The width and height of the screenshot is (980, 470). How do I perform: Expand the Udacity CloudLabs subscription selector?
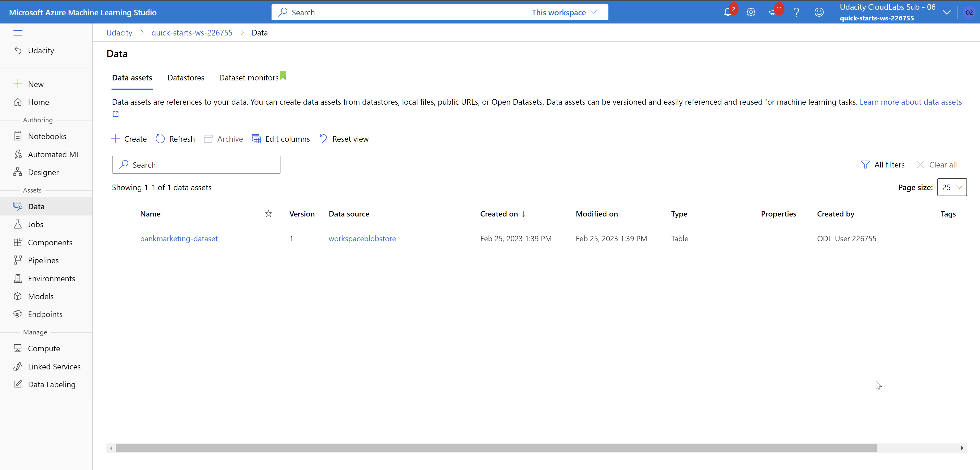click(x=947, y=12)
